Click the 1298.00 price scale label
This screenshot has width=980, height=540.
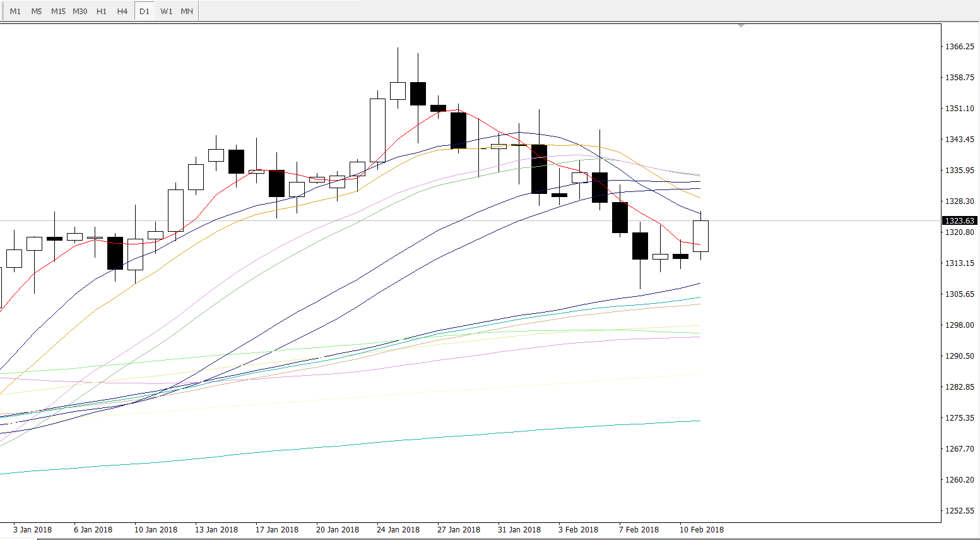pos(959,325)
